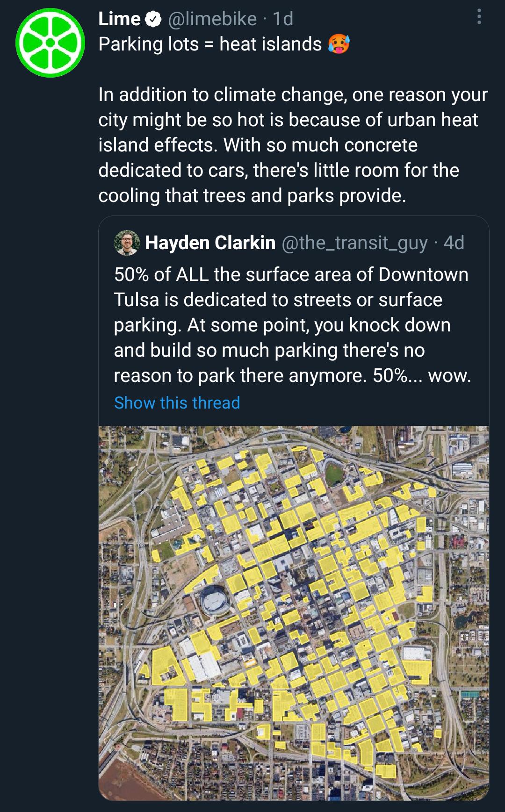505x812 pixels.
Task: Click the large white-roofed building in the map
Action: point(202,664)
